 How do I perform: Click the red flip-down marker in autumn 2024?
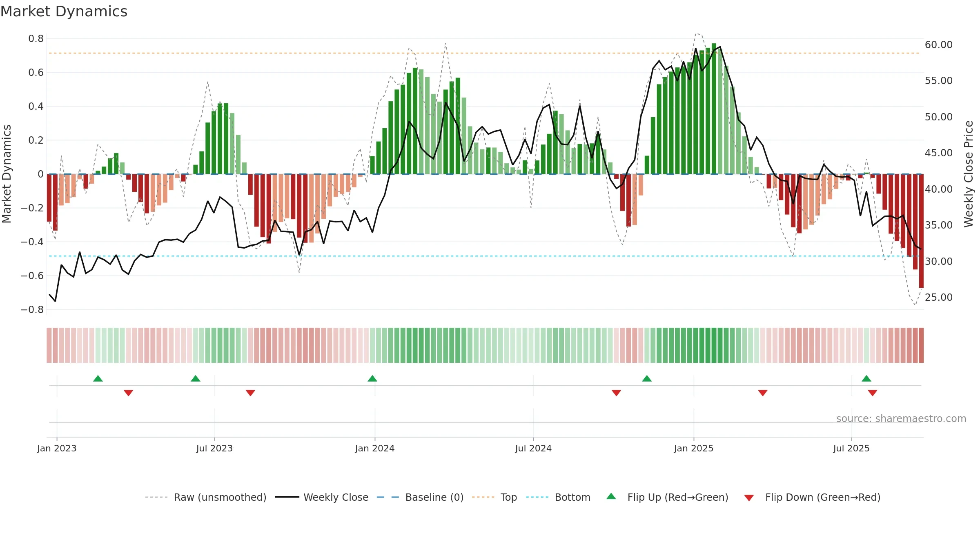pyautogui.click(x=616, y=393)
